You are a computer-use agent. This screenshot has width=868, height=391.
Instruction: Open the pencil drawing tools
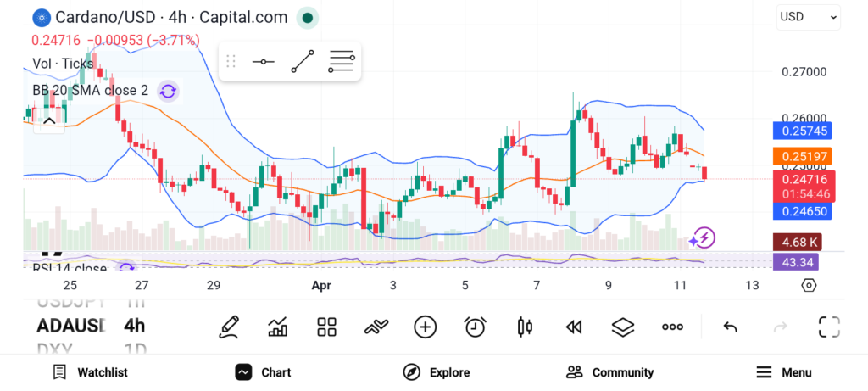click(228, 327)
